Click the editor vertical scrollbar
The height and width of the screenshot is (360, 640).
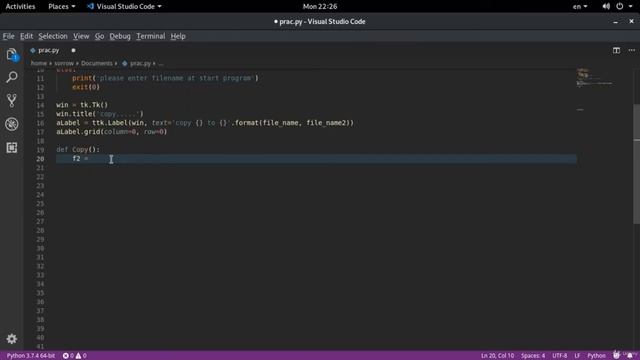[636, 163]
